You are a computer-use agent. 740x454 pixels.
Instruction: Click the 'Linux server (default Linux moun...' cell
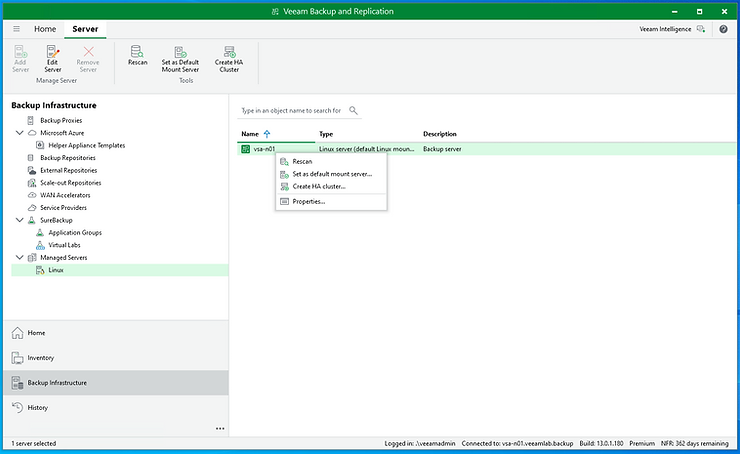(x=367, y=149)
